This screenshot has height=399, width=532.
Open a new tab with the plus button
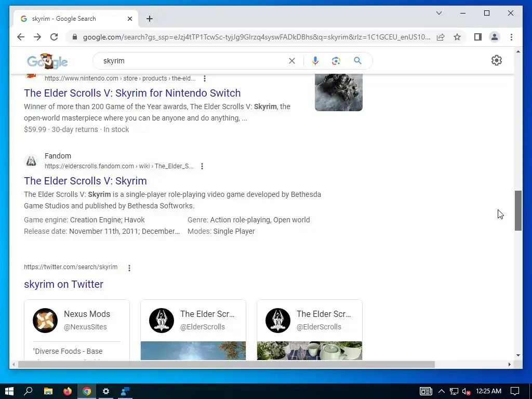pyautogui.click(x=150, y=19)
